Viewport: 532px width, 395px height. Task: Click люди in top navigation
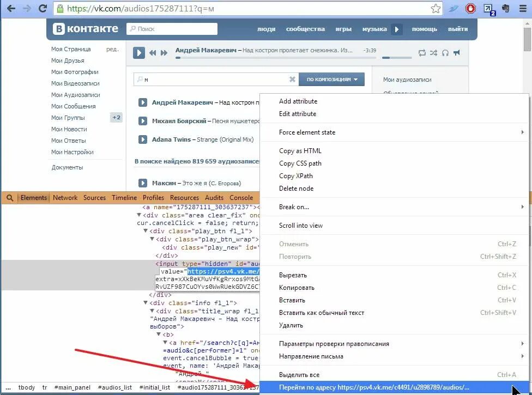pos(267,29)
